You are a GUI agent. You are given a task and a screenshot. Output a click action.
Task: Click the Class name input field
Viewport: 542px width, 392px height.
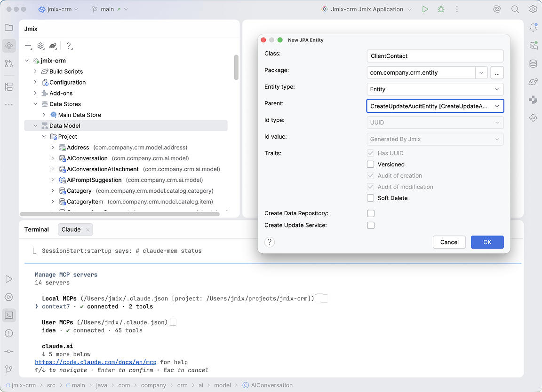point(435,56)
